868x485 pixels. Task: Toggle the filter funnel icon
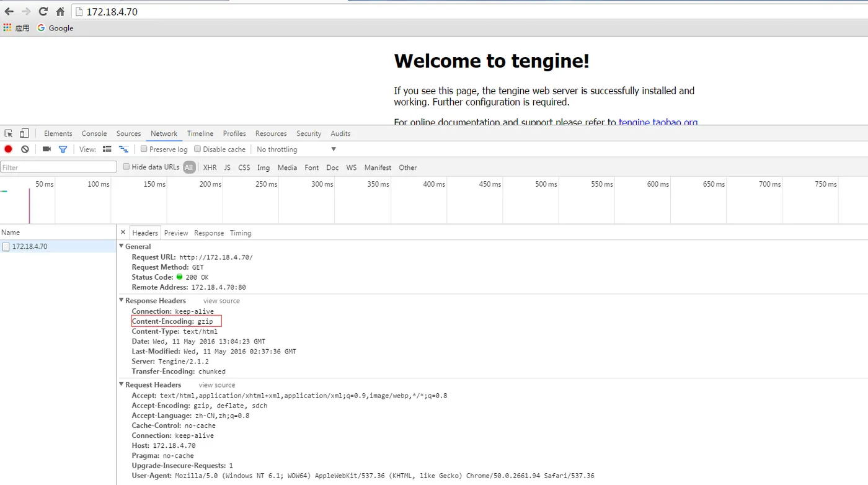click(x=63, y=149)
